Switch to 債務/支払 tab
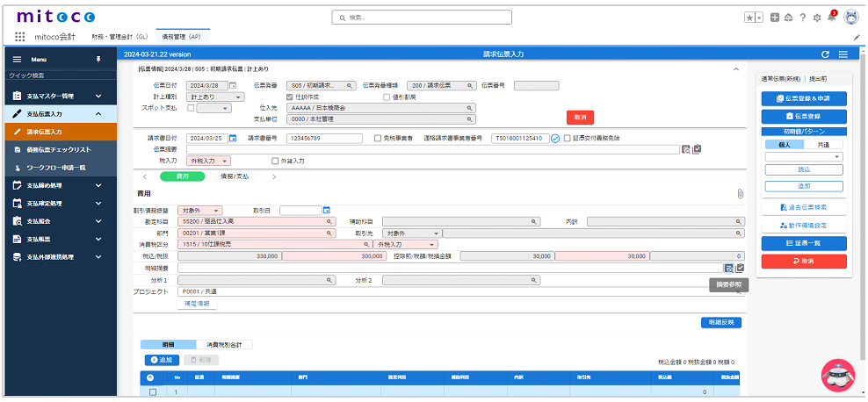868x402 pixels. tap(235, 176)
